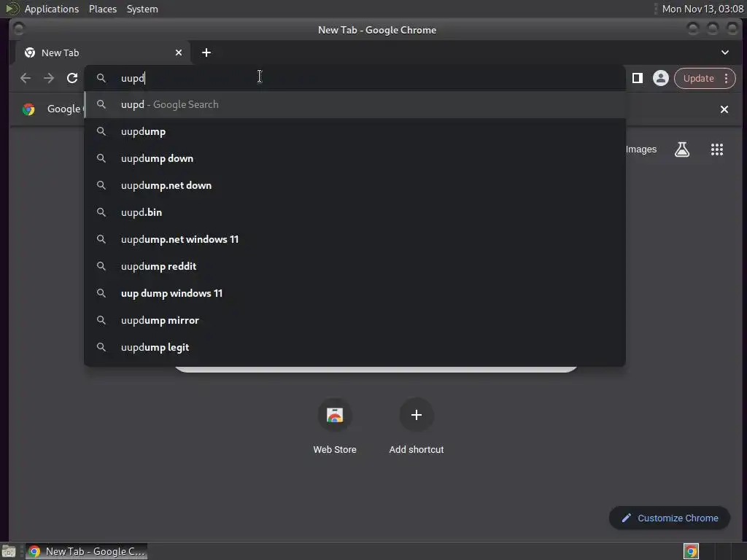Open the side panel icon

pyautogui.click(x=638, y=78)
